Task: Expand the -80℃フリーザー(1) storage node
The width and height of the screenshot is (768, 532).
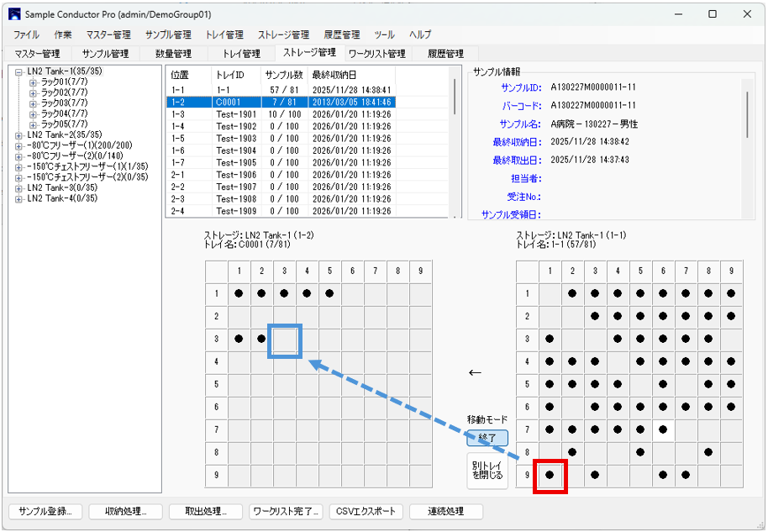Action: click(x=19, y=145)
